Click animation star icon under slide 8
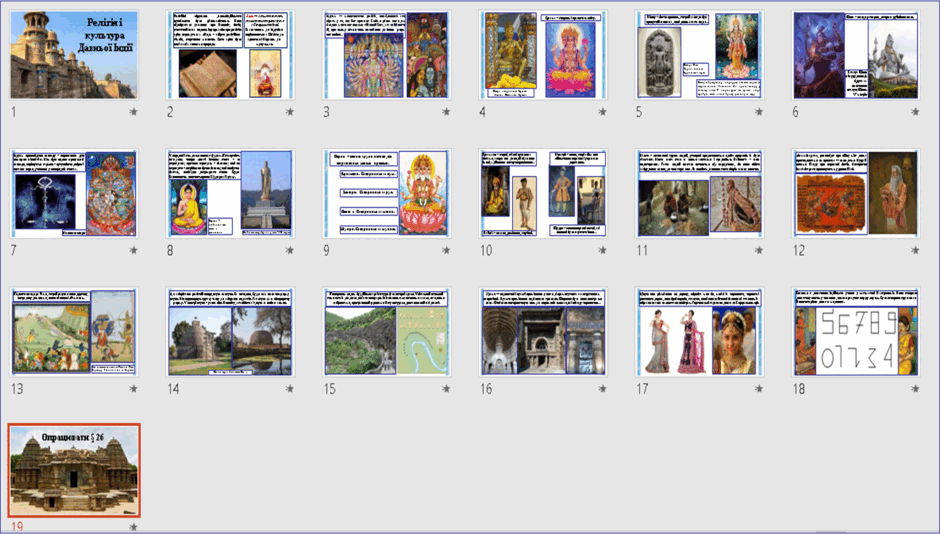Image resolution: width=940 pixels, height=534 pixels. point(290,250)
